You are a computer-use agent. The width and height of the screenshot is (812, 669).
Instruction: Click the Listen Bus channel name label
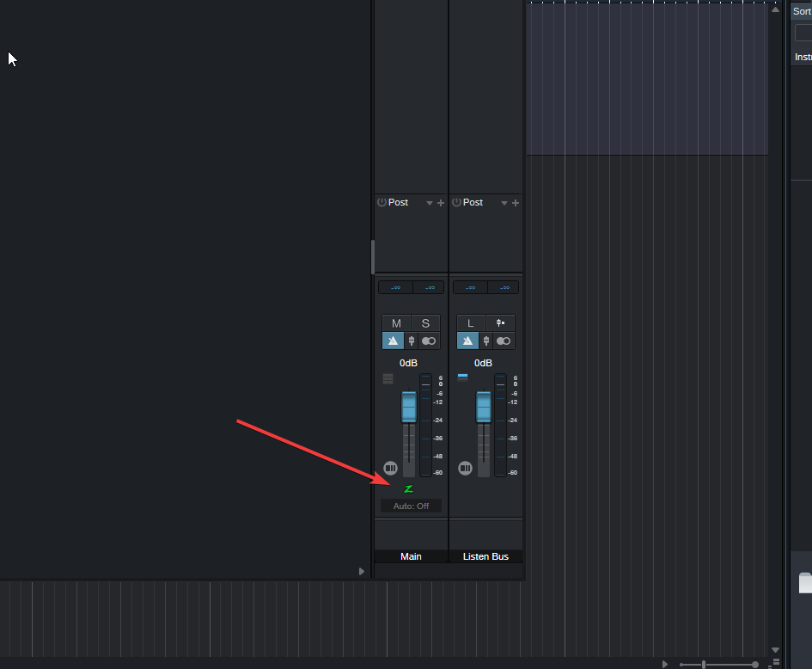tap(485, 556)
